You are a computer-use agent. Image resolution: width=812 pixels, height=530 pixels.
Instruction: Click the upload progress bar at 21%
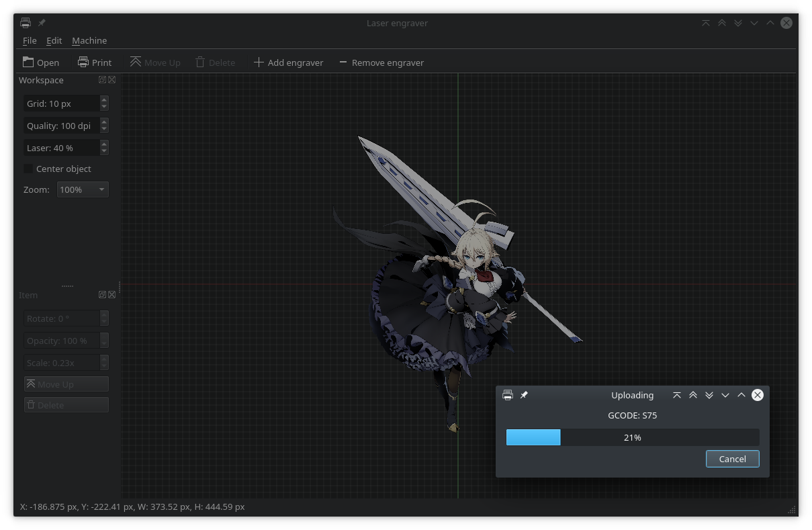pos(633,437)
